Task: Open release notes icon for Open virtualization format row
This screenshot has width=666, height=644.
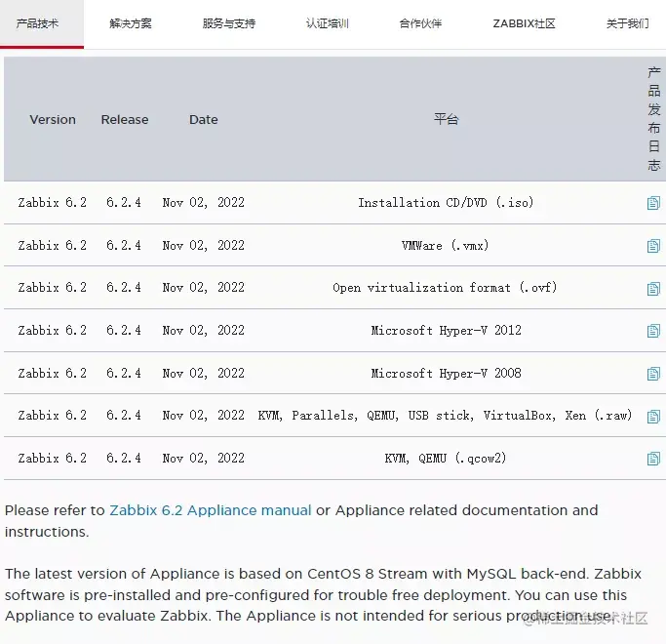Action: pyautogui.click(x=653, y=289)
